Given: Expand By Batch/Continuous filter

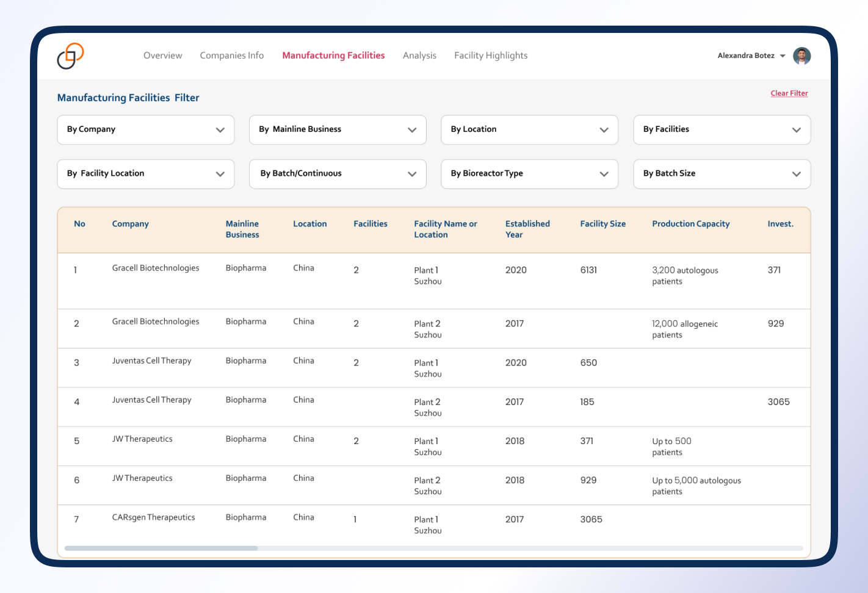Looking at the screenshot, I should pyautogui.click(x=338, y=174).
